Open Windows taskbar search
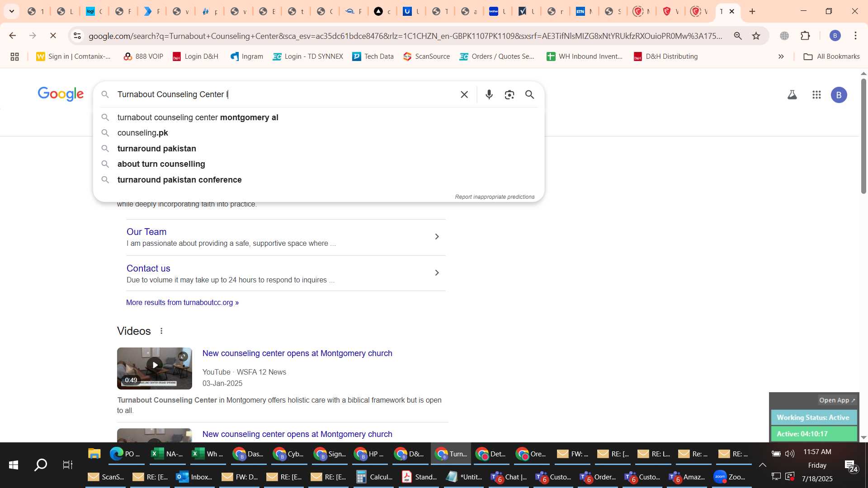This screenshot has height=488, width=868. [x=41, y=465]
